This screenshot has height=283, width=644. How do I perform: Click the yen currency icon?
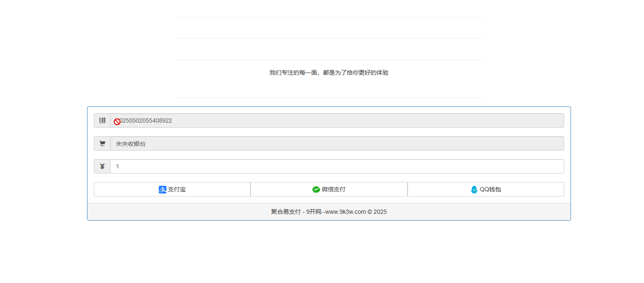coord(102,167)
